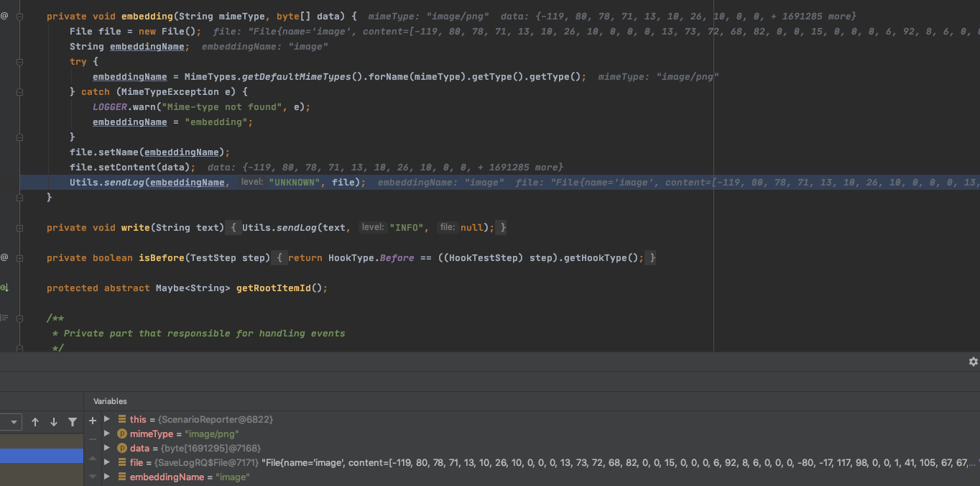Viewport: 980px width, 486px height.
Task: Click the highlighted Utils.sendLog execution line
Action: pos(499,182)
